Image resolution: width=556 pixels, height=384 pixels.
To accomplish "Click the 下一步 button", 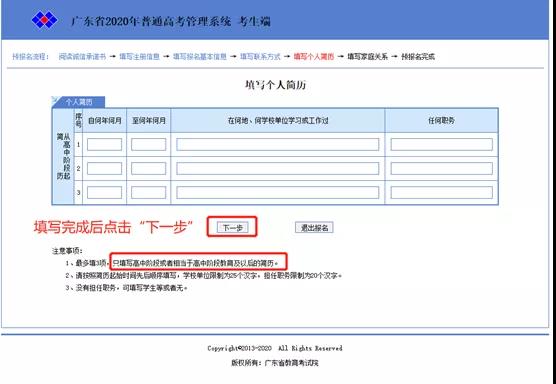I will 232,228.
